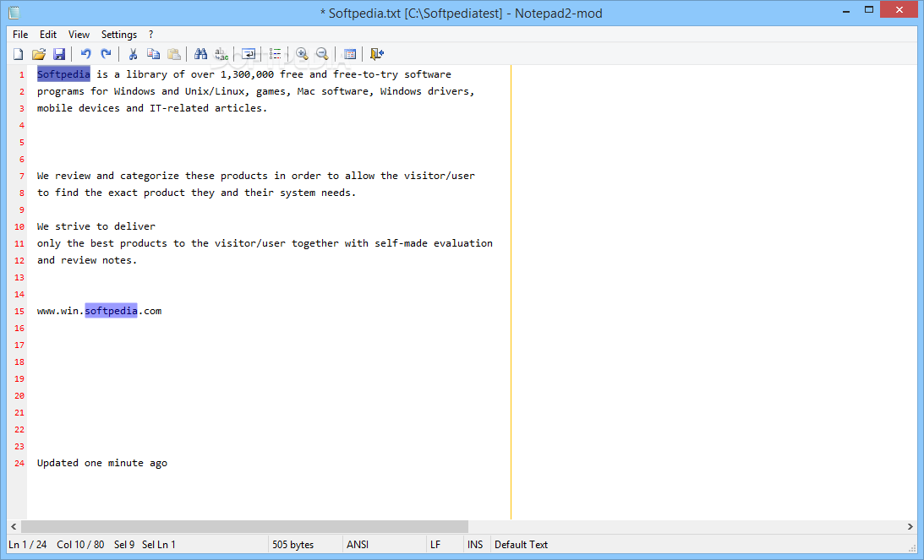Screen dimensions: 924x560
Task: Open the Settings menu
Action: 118,34
